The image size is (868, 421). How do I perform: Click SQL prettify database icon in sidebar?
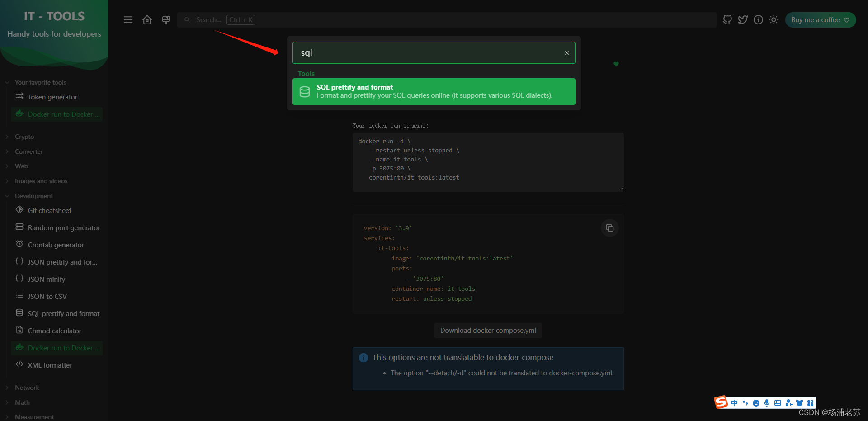point(19,313)
